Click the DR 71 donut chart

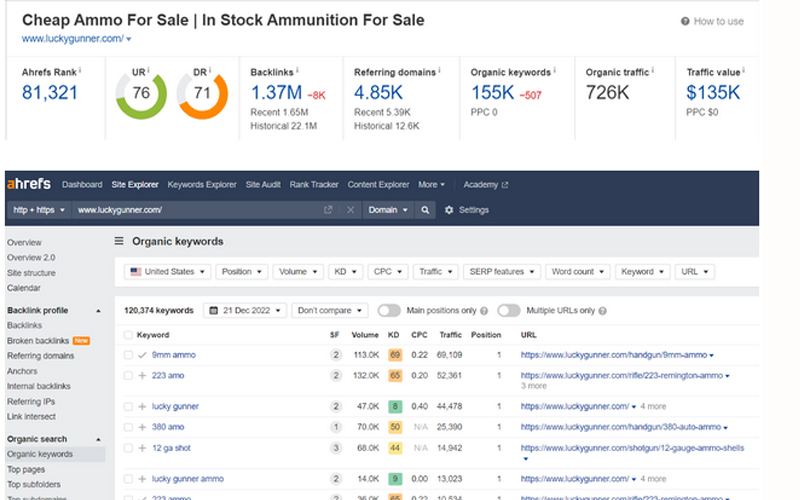(203, 93)
